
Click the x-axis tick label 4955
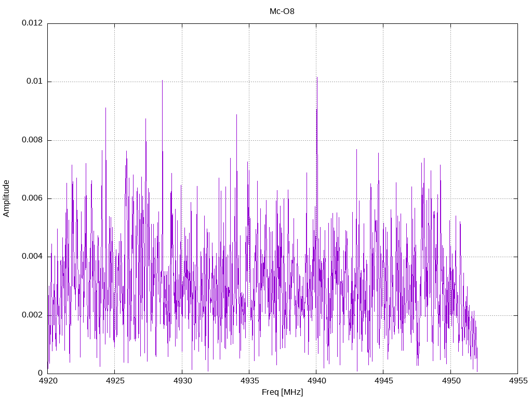518,381
